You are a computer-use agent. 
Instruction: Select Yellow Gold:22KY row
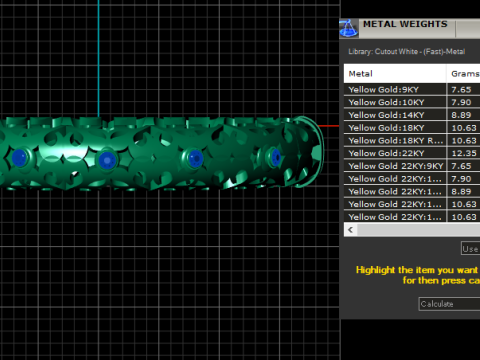coord(412,153)
